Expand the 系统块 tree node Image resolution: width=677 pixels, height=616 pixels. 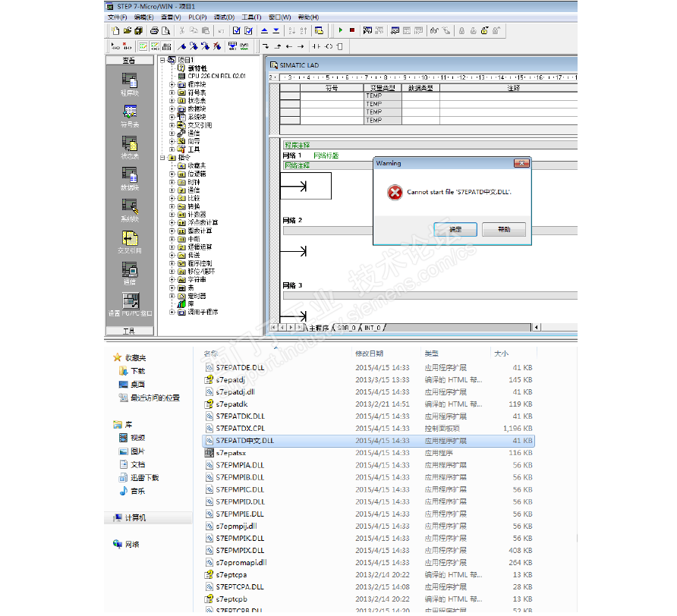172,117
